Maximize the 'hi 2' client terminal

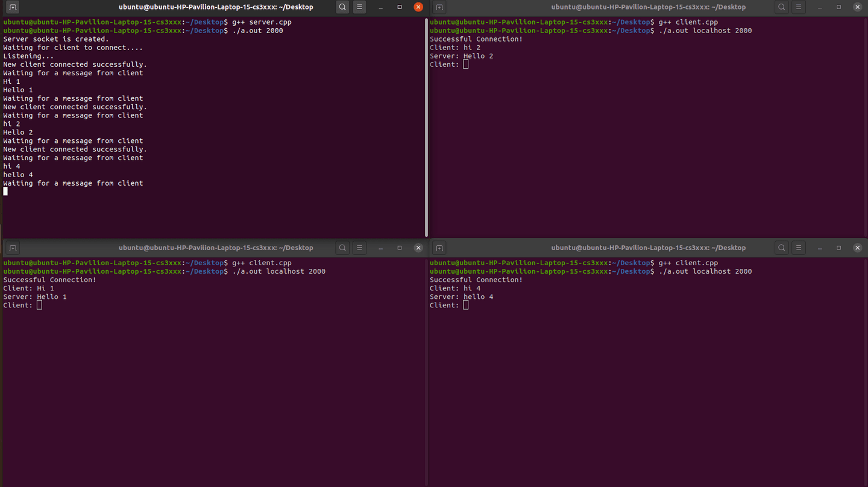(838, 7)
